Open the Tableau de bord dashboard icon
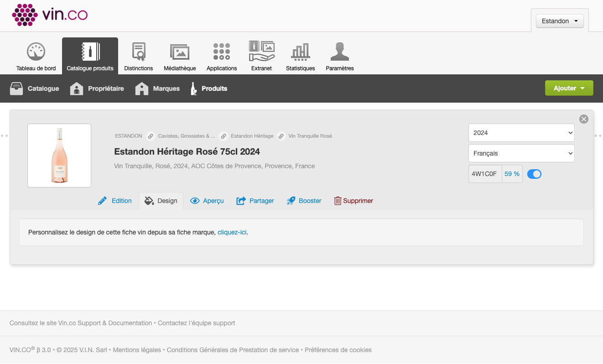Image resolution: width=603 pixels, height=364 pixels. pos(36,52)
